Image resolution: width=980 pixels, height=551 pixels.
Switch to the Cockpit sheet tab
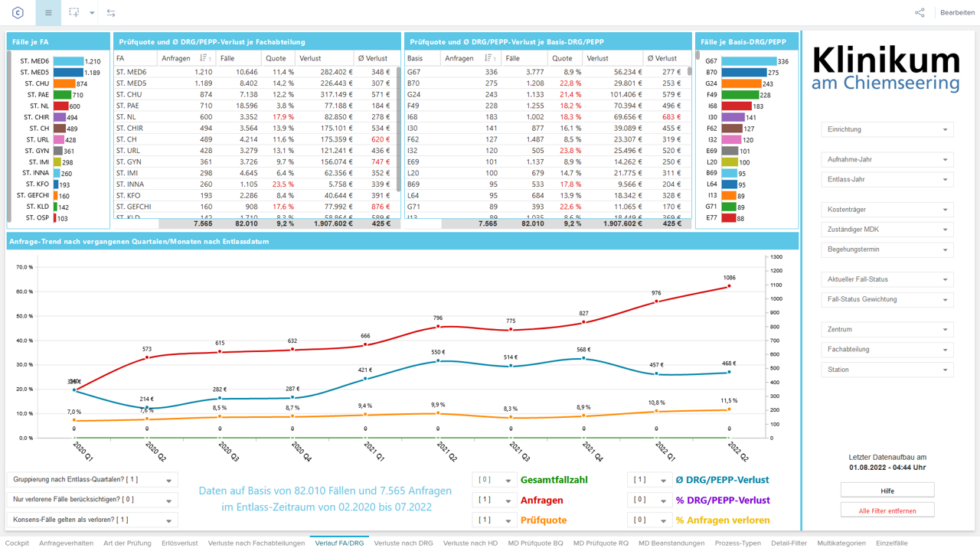(17, 543)
